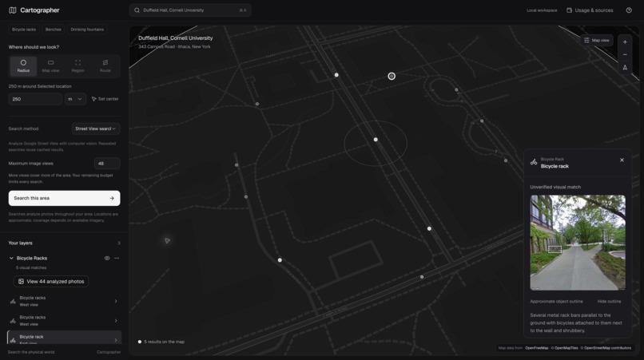Open the help question-mark icon
This screenshot has width=644, height=360.
(629, 10)
